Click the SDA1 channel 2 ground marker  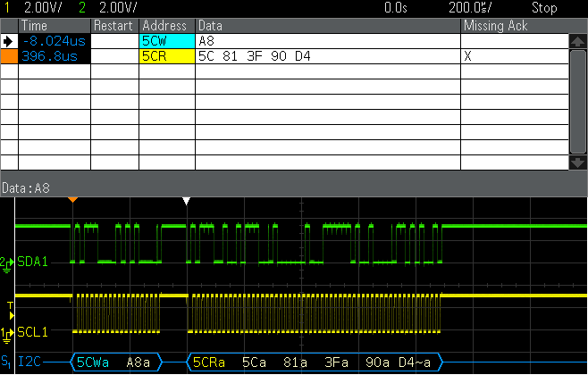[x=7, y=264]
